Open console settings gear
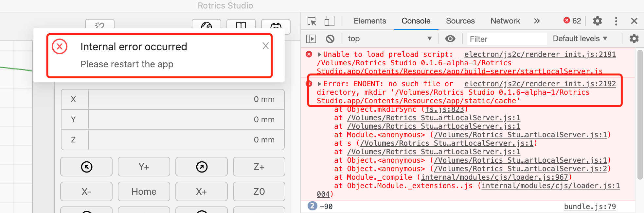The image size is (644, 213). [x=634, y=39]
